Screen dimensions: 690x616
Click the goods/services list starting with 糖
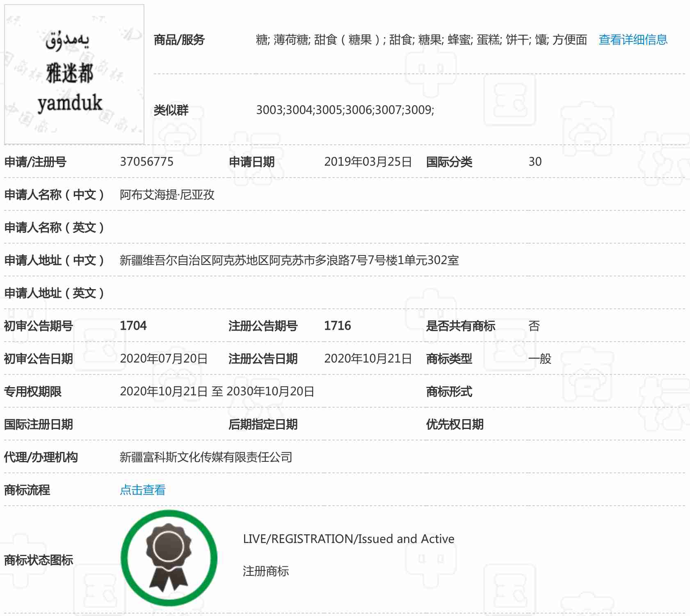[421, 40]
